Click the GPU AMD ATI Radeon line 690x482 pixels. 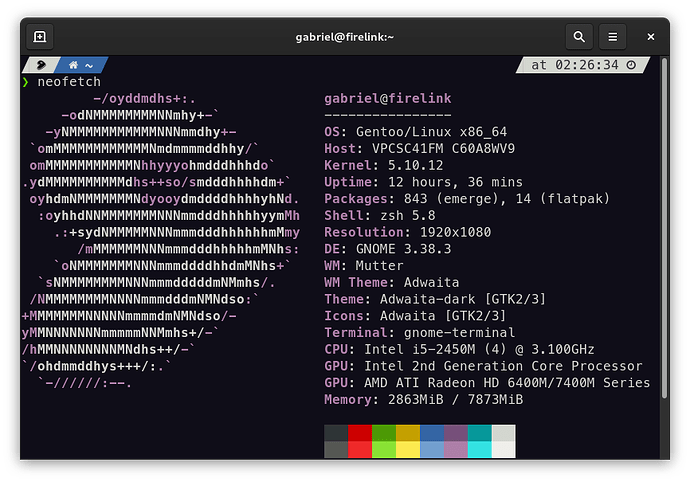pos(487,383)
